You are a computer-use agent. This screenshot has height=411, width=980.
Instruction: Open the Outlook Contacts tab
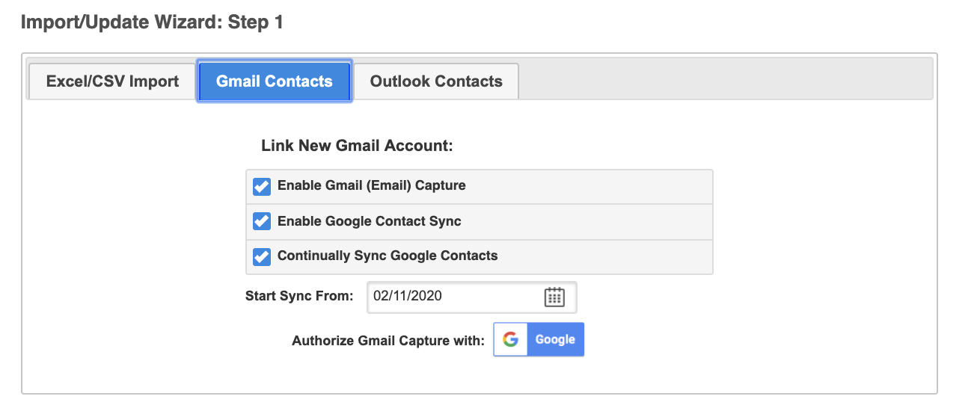tap(436, 81)
